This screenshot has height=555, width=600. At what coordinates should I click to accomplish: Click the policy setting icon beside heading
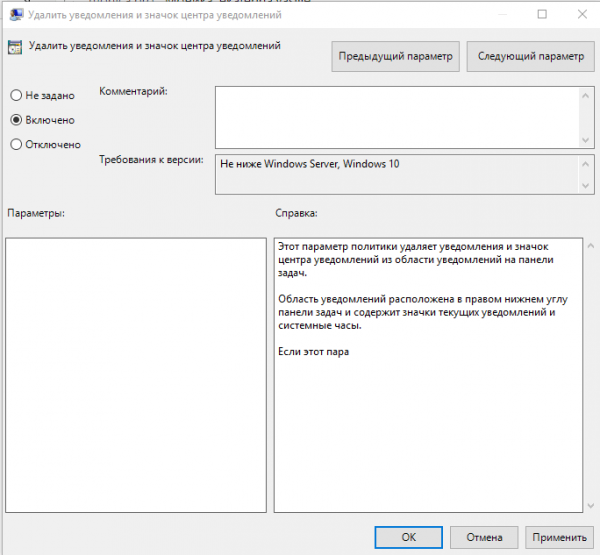(15, 47)
